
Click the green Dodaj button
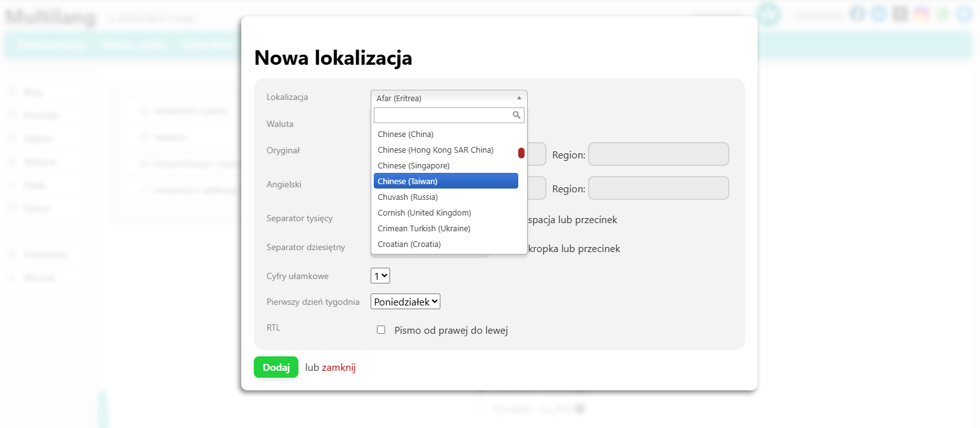click(276, 367)
